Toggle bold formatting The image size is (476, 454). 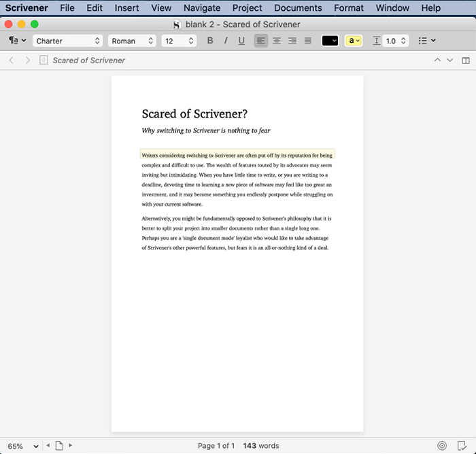point(209,41)
